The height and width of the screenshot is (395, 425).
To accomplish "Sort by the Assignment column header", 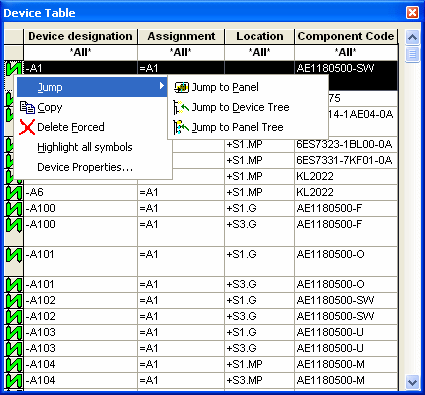I will (181, 36).
